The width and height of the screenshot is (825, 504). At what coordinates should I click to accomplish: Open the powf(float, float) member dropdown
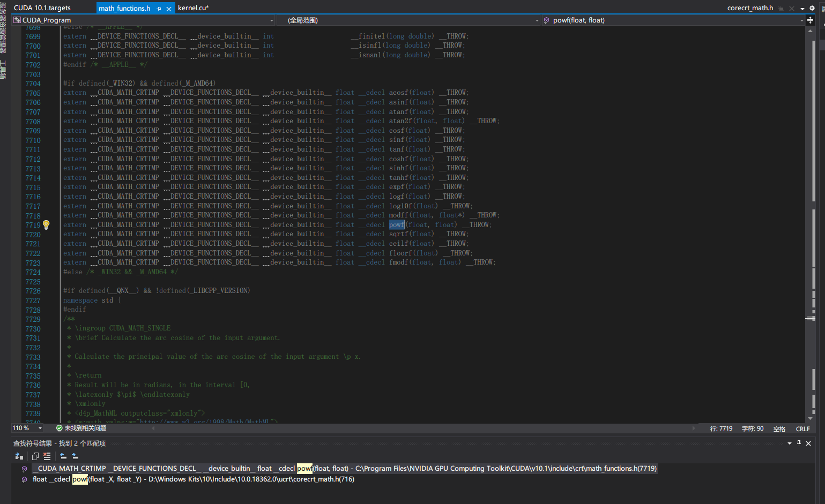point(673,20)
